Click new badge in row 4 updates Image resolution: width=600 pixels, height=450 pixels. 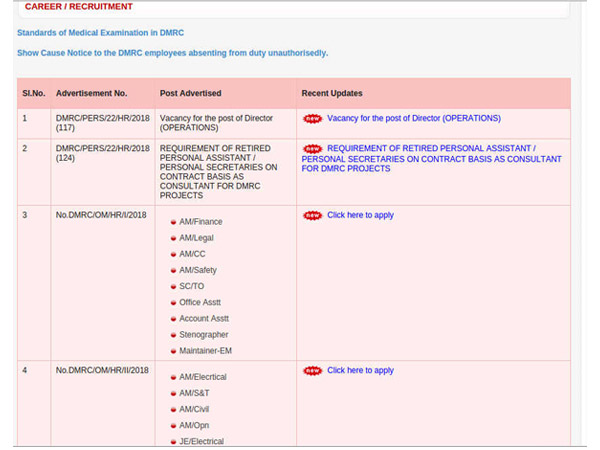coord(313,371)
